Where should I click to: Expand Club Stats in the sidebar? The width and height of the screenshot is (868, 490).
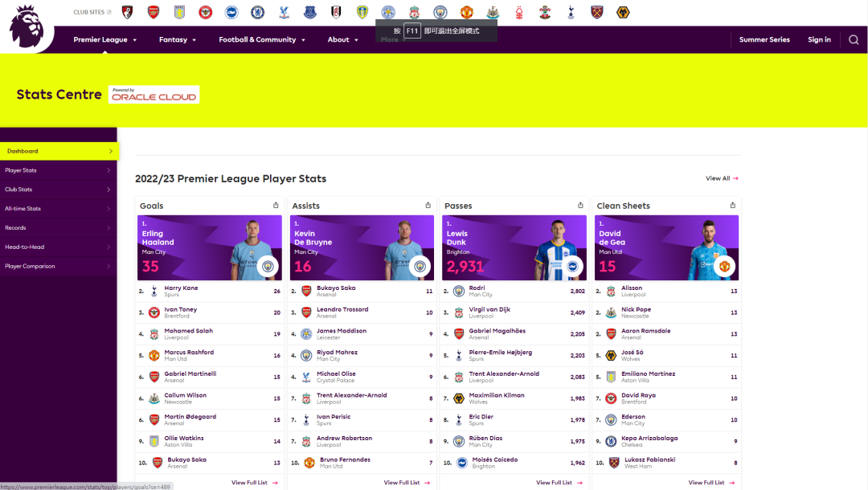click(x=58, y=189)
